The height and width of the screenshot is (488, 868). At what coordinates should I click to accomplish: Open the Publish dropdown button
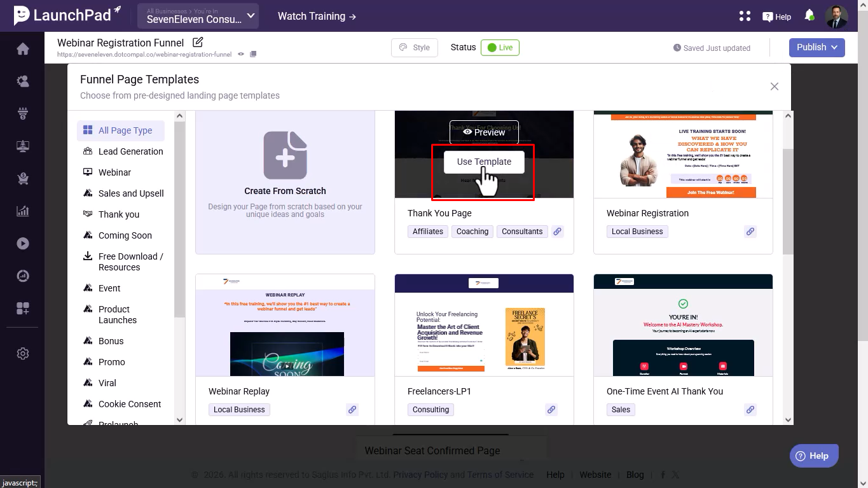click(816, 47)
